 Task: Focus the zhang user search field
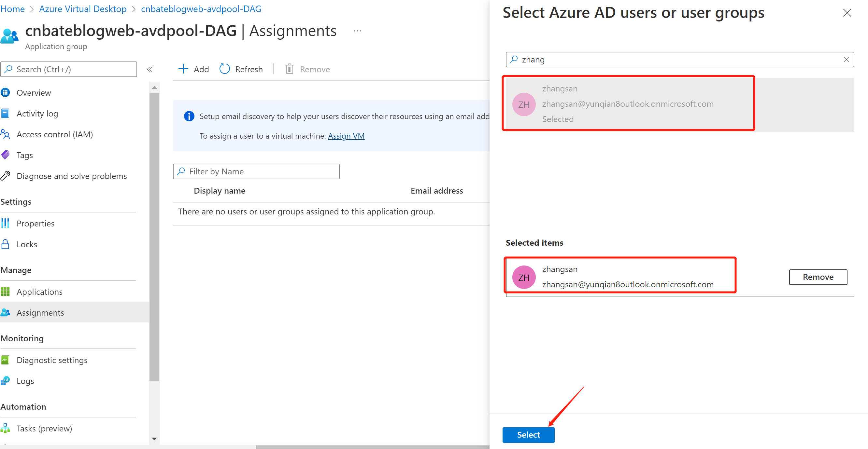coord(680,60)
